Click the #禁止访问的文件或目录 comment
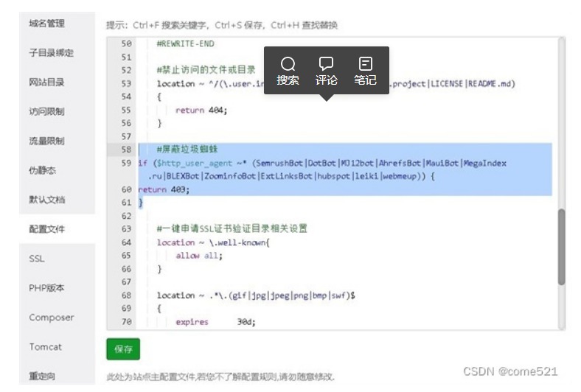 pyautogui.click(x=206, y=70)
